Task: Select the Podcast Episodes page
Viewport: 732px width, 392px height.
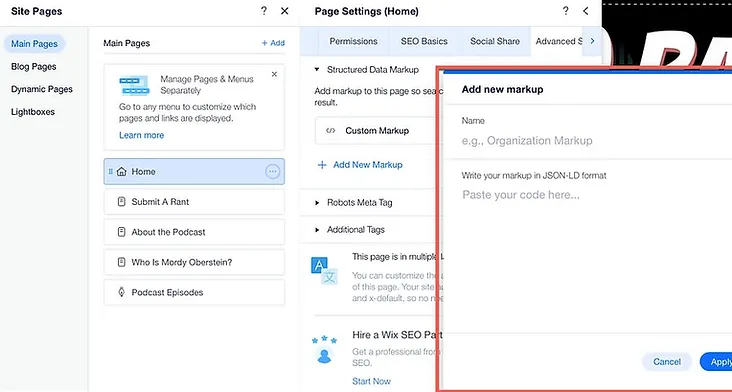Action: tap(194, 293)
